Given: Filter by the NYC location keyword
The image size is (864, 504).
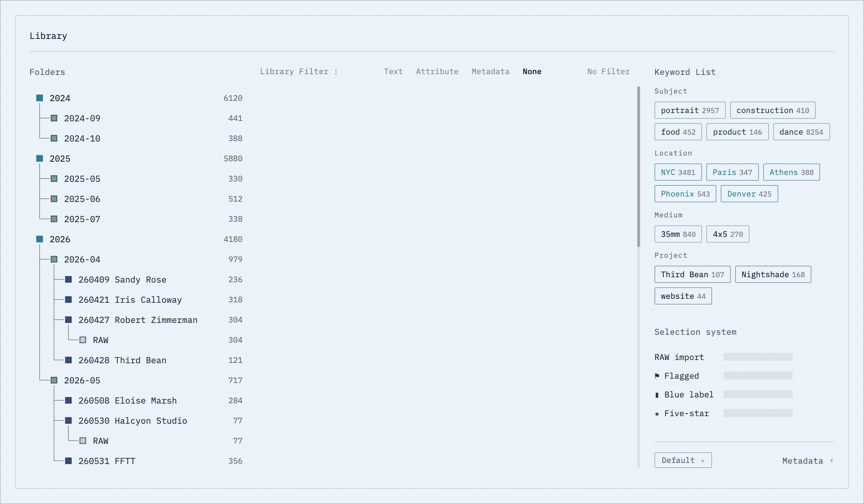Looking at the screenshot, I should (x=678, y=172).
